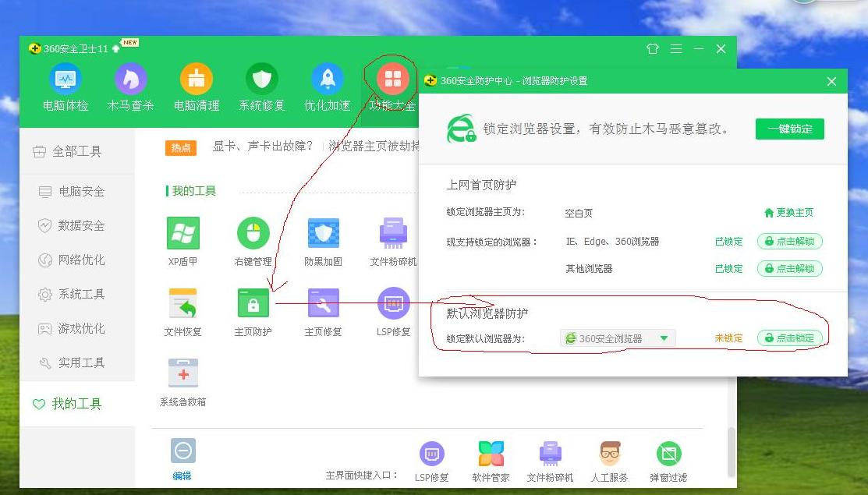Click 点击锁定 for default browser
Viewport: 868px width, 495px height.
pyautogui.click(x=790, y=338)
